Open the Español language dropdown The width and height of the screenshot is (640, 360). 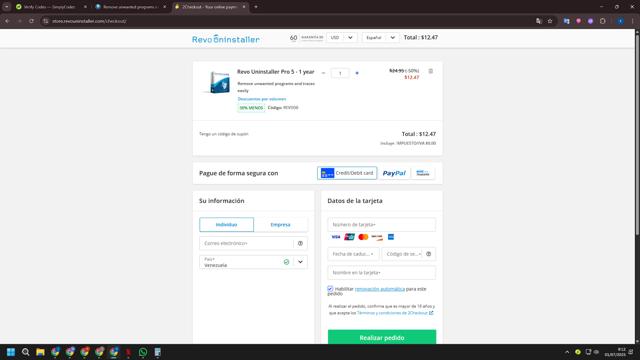380,38
